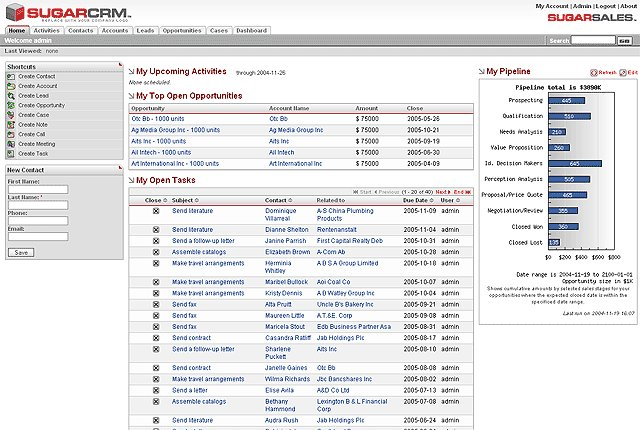Click the Closed Won pipeline bar
The image size is (640, 430).
coord(563,226)
